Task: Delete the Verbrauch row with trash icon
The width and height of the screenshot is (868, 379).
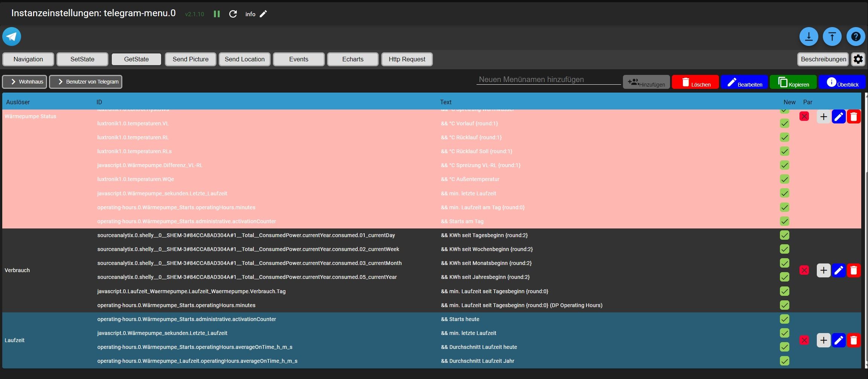Action: (x=854, y=270)
